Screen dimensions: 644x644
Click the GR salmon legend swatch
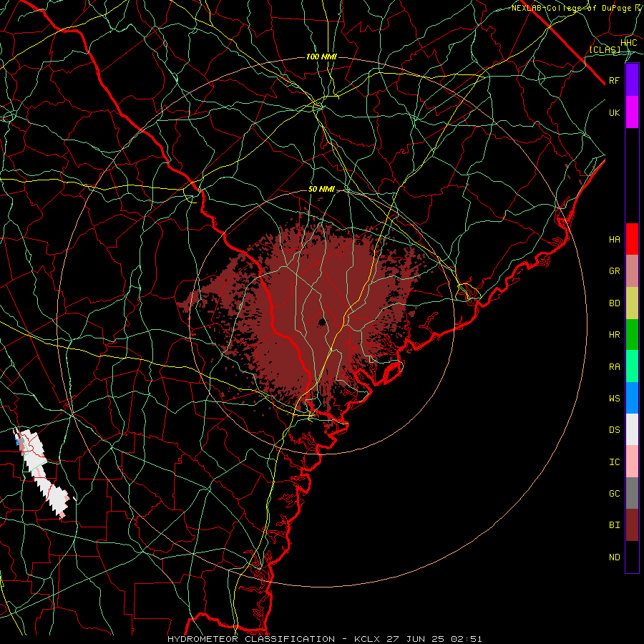pyautogui.click(x=632, y=270)
